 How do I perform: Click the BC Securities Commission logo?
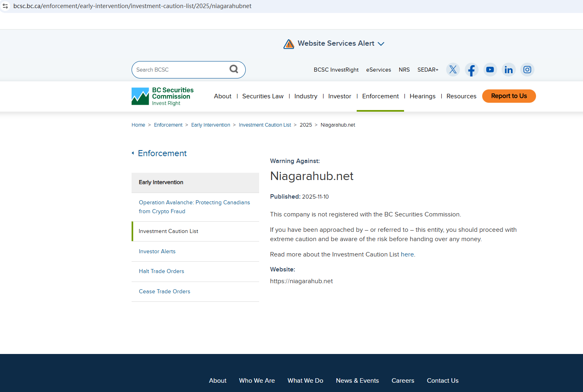[163, 96]
